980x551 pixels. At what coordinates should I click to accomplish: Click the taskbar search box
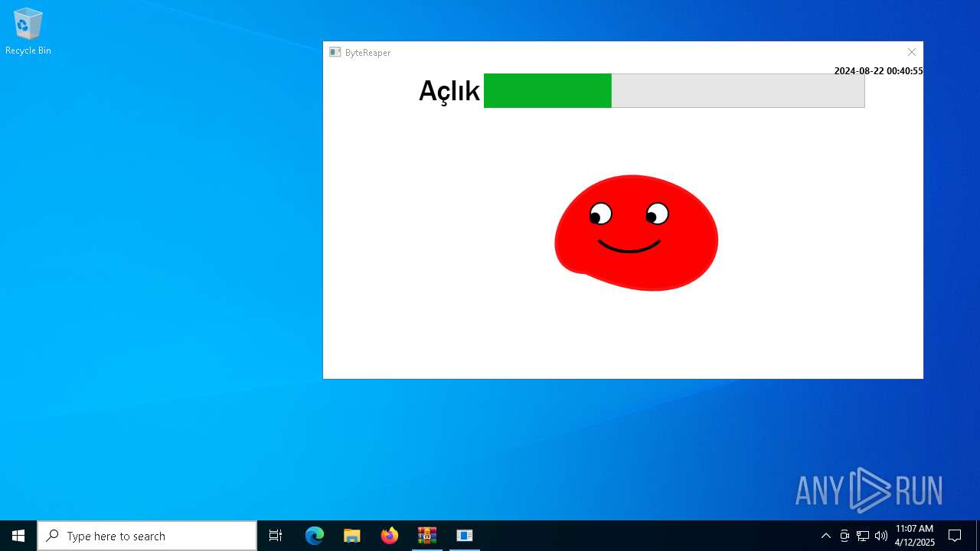click(x=147, y=536)
